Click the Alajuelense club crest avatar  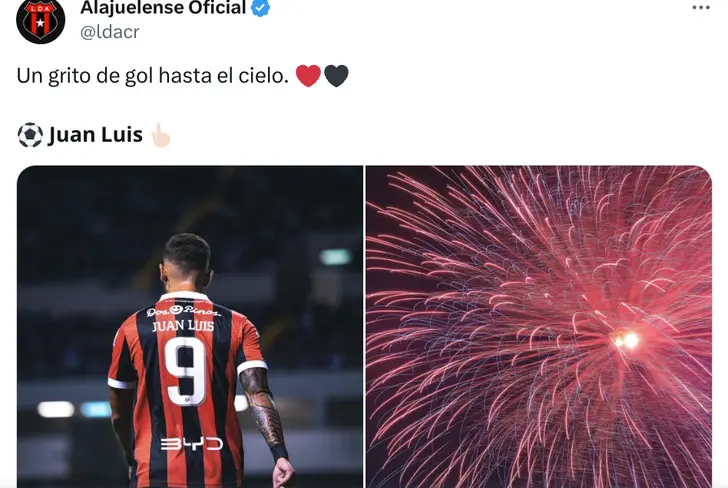coord(40,20)
